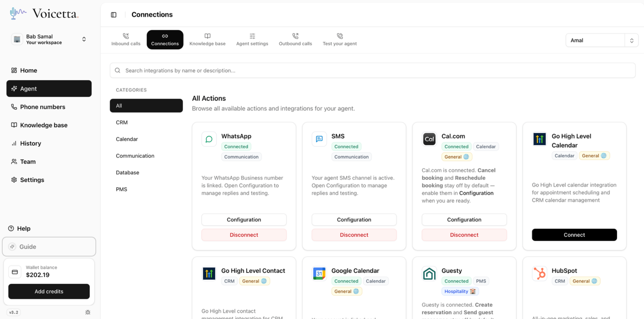Expand the Bab Samal workspace switcher
The height and width of the screenshot is (319, 644).
[x=49, y=39]
